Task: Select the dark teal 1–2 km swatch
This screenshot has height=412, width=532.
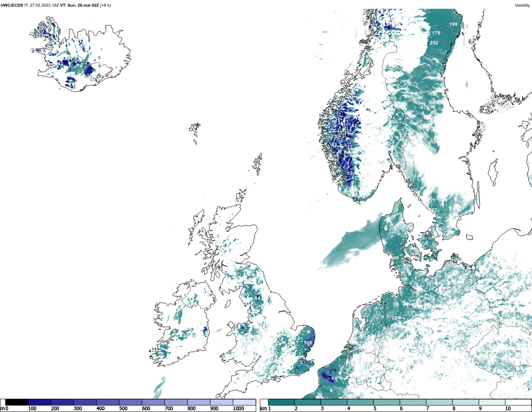Action: [x=281, y=402]
